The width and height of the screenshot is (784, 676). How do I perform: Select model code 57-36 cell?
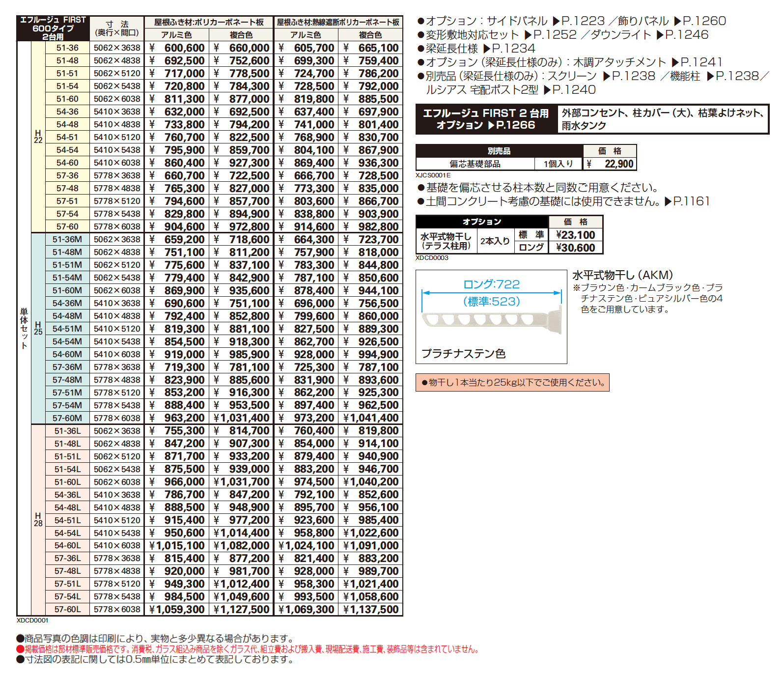[67, 175]
